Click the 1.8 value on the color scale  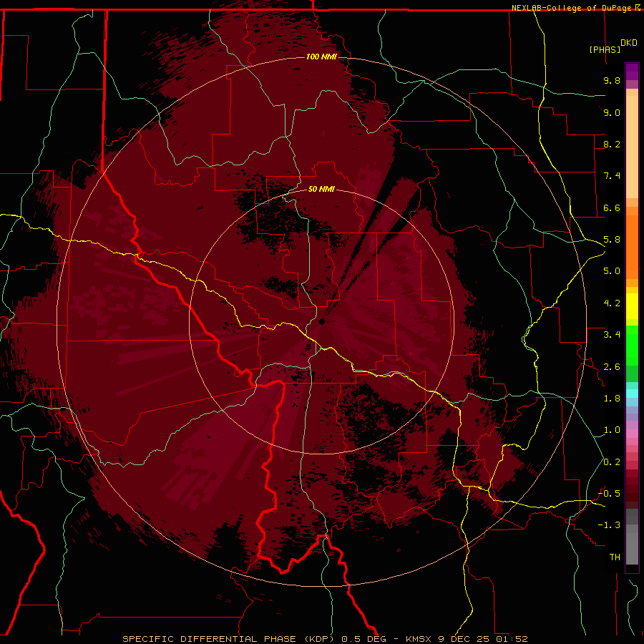pos(612,399)
